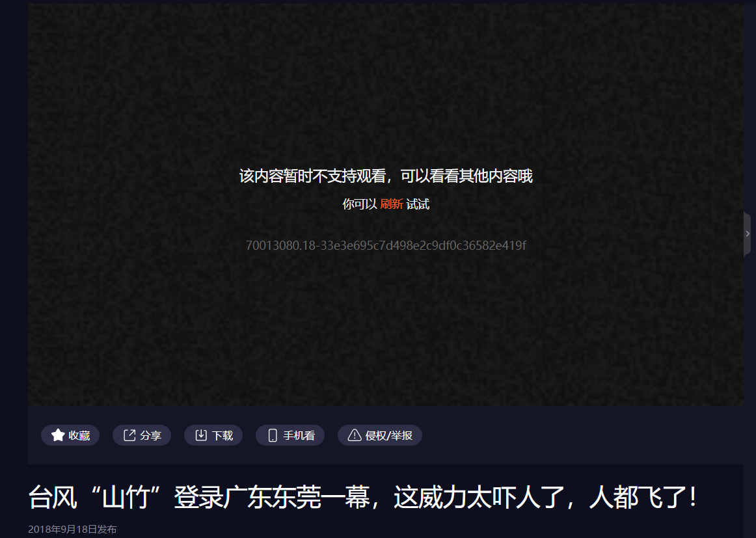
Task: Click the warning triangle icon
Action: 355,435
